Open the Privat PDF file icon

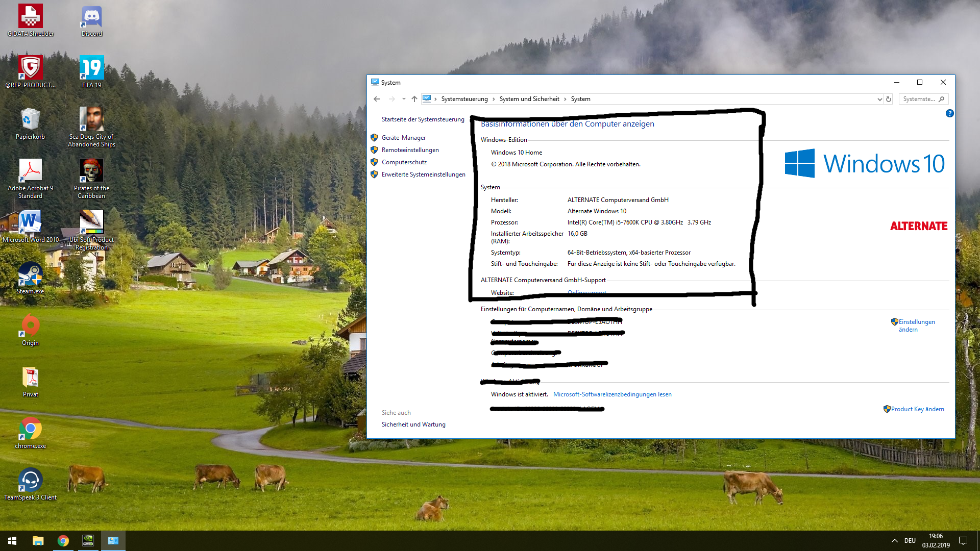click(31, 381)
